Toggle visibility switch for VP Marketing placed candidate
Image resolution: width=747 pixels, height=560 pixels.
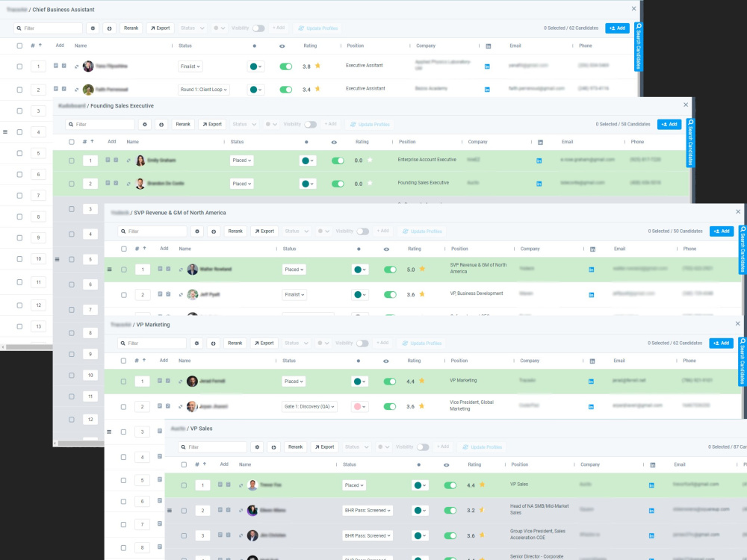pos(390,382)
